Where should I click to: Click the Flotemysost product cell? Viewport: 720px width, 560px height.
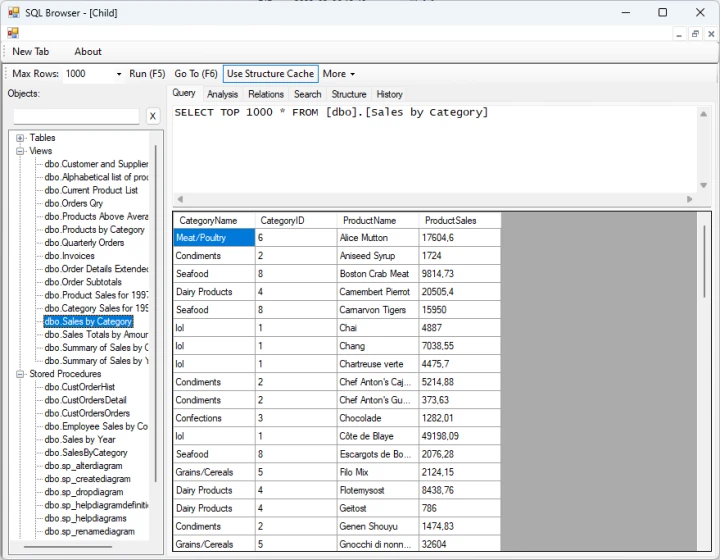click(x=378, y=491)
